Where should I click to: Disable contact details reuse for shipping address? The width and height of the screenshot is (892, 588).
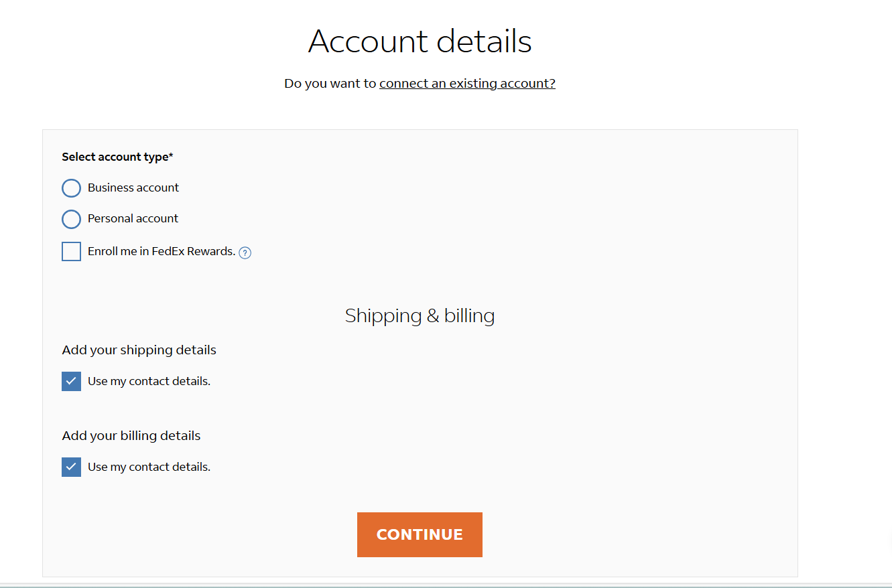pos(71,380)
